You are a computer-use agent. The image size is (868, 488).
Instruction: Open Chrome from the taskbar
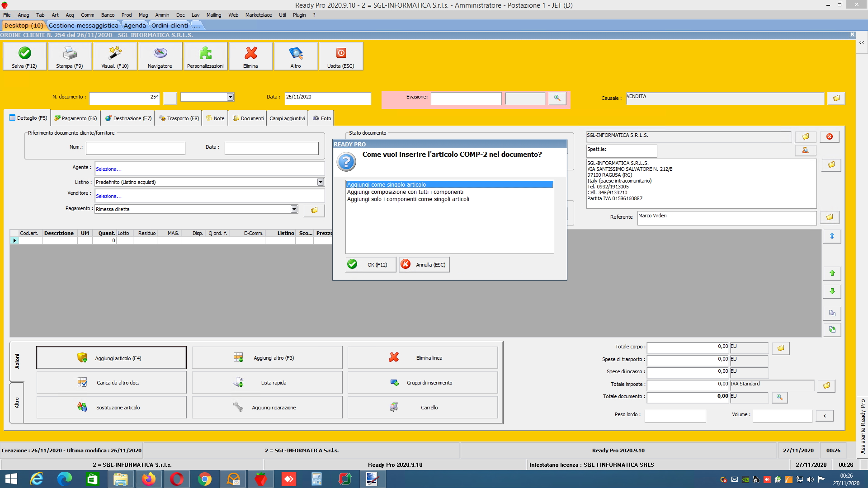(x=204, y=479)
